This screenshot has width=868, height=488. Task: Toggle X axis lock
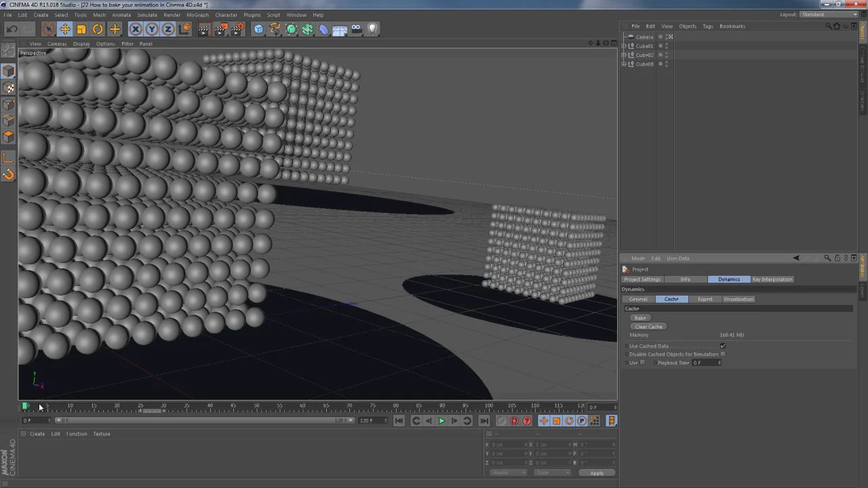(136, 28)
